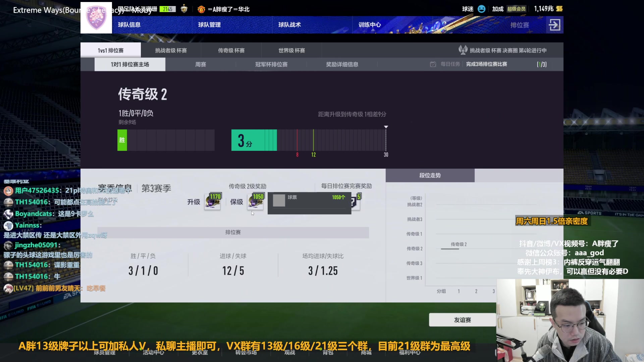Click the Manchester United club badge icon
644x362 pixels.
click(201, 9)
